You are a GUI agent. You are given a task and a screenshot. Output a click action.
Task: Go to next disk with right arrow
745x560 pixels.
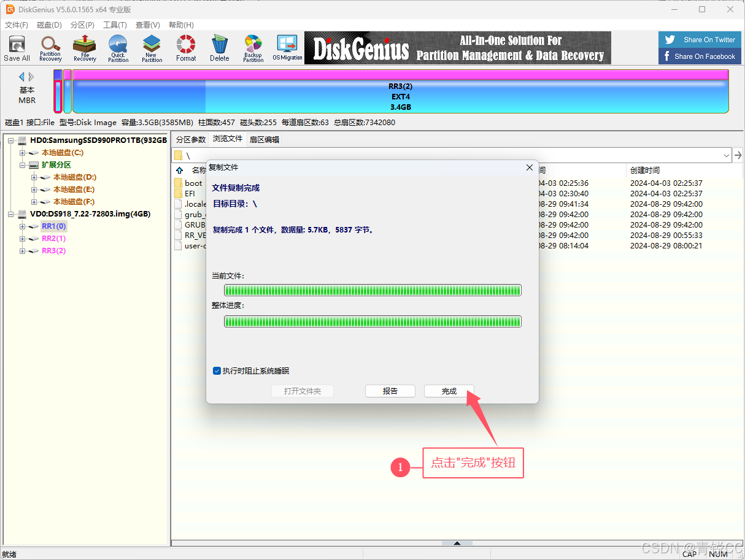click(x=31, y=77)
